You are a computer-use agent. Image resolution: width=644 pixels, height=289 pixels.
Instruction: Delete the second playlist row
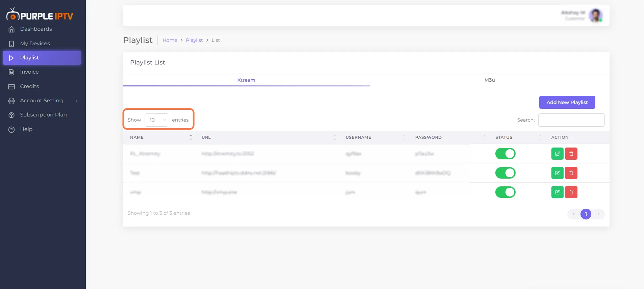[x=571, y=173]
